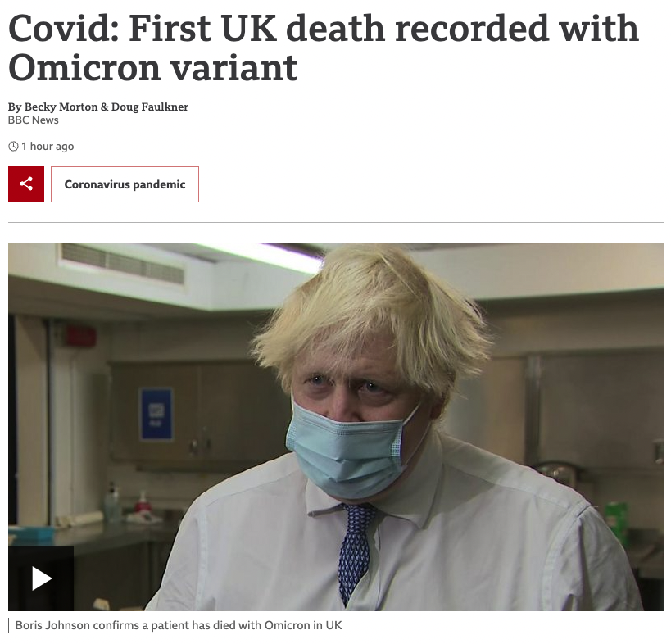Open the Coronavirus pandemic topic tag

125,184
